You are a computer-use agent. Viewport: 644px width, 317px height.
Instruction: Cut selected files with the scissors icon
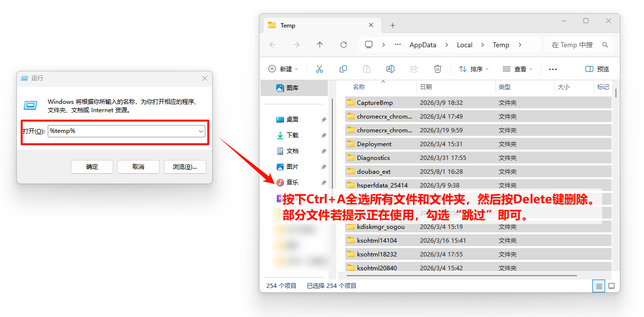point(319,68)
